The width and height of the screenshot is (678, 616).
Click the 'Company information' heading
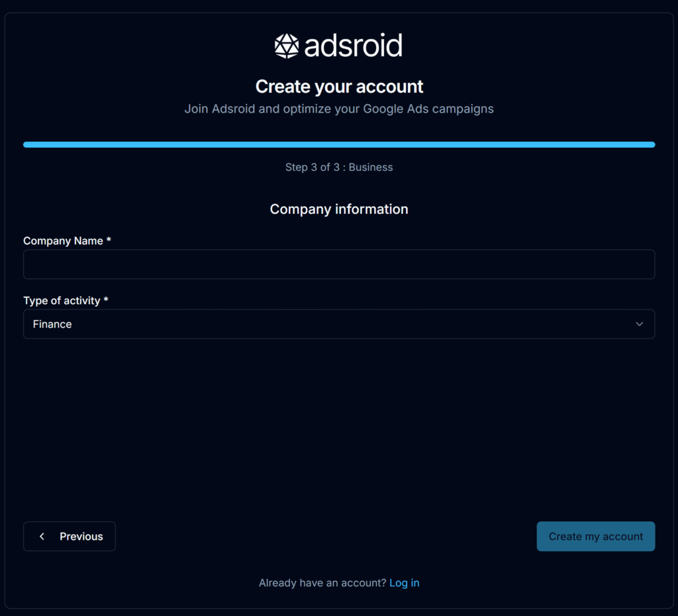pos(339,209)
